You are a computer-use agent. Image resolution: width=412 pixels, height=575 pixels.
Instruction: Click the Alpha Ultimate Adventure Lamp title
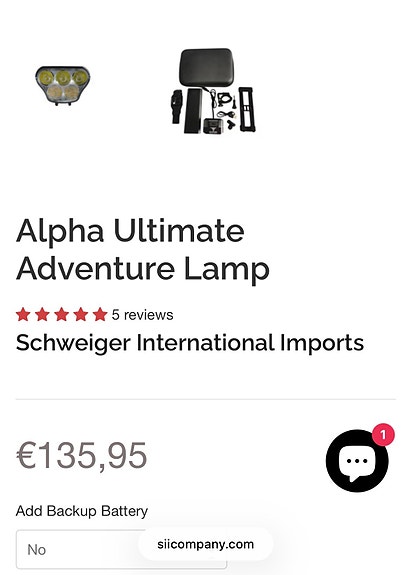click(x=143, y=249)
